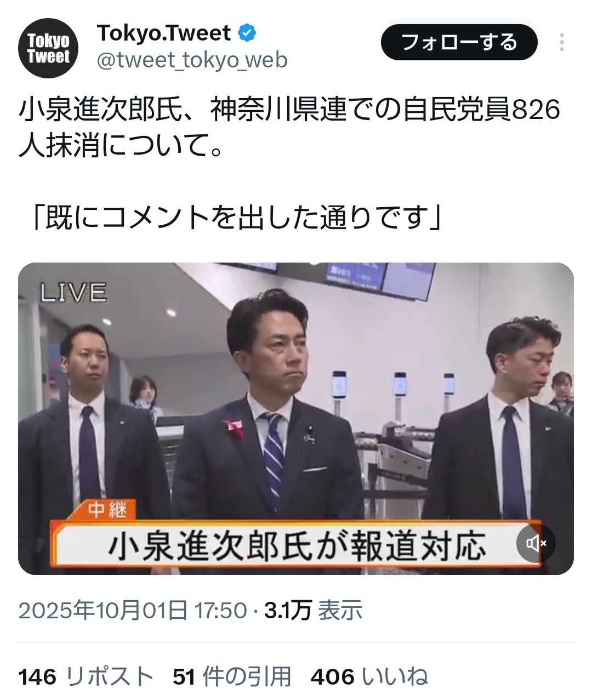The height and width of the screenshot is (700, 592).
Task: Click the red ribbon pin on the suit lapel
Action: tap(233, 427)
